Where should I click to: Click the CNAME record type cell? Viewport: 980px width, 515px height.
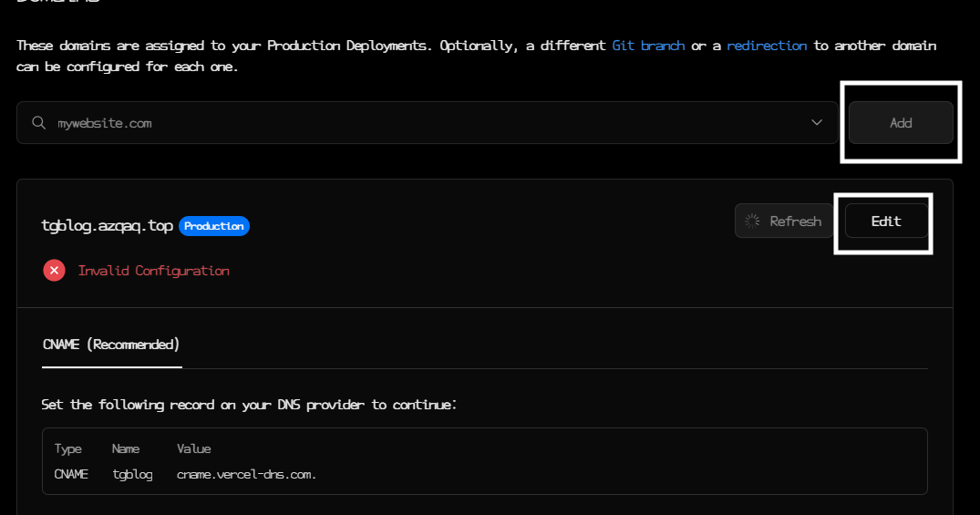(x=71, y=474)
